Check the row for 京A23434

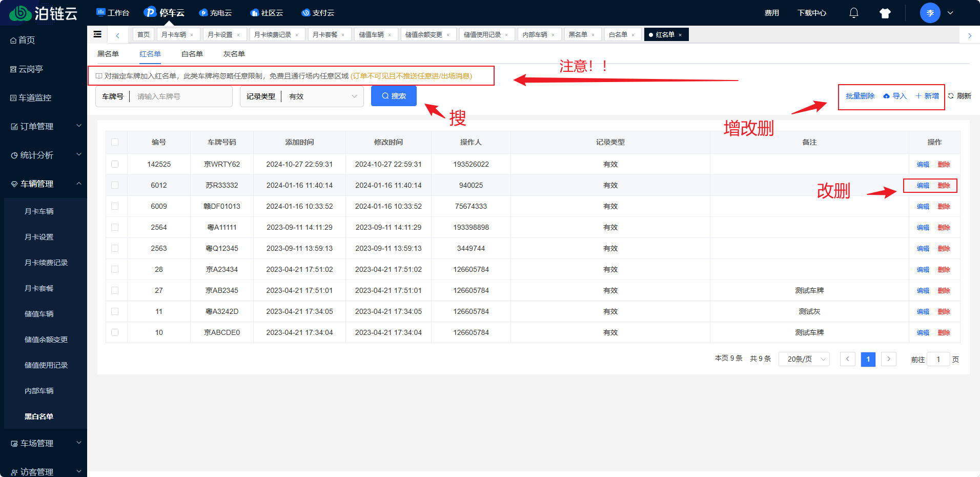coord(115,269)
